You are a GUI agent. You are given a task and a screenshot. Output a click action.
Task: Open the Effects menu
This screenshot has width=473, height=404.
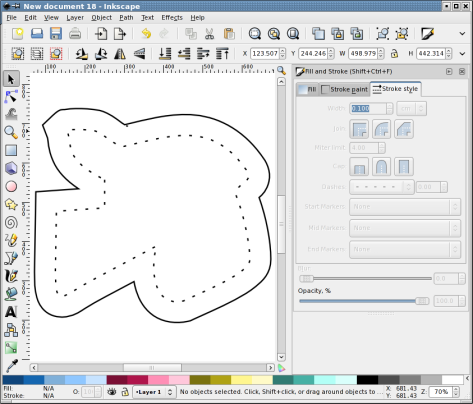172,18
